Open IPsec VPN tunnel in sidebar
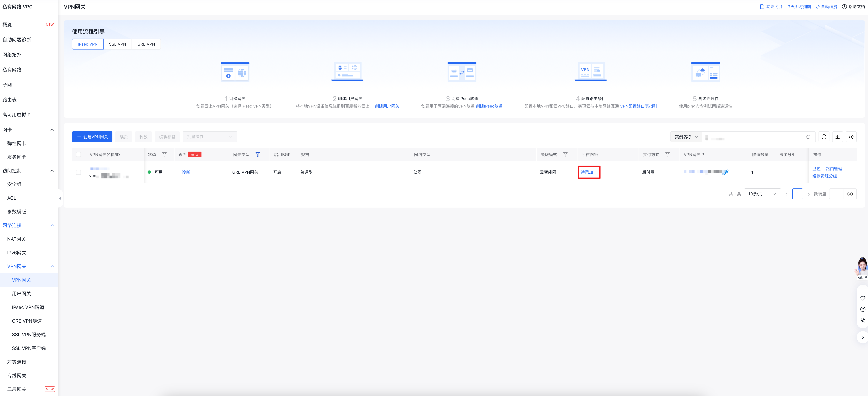The width and height of the screenshot is (868, 396). [28, 307]
